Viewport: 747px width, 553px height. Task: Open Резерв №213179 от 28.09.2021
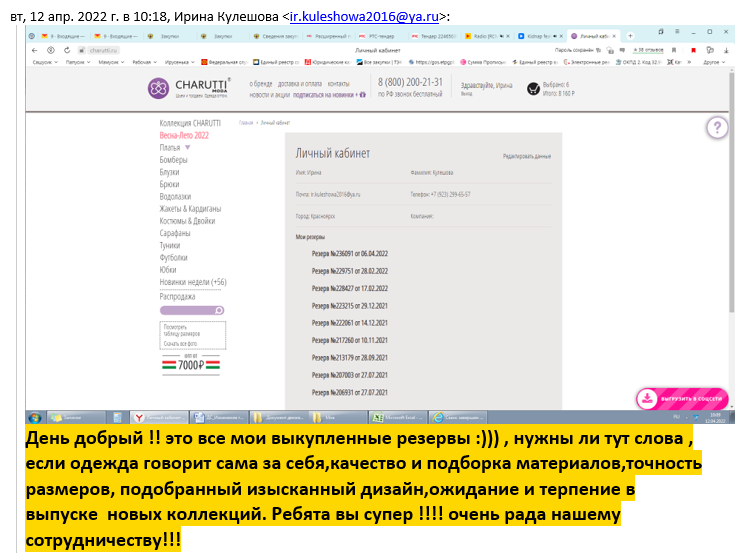pyautogui.click(x=350, y=358)
